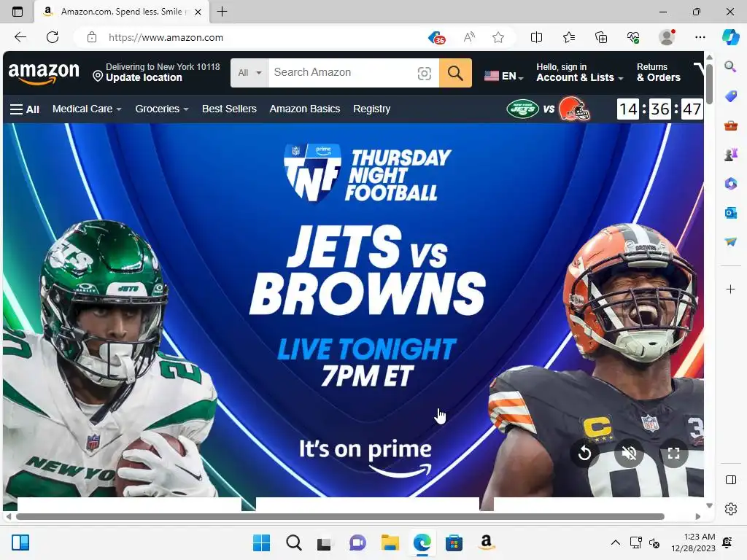747x560 pixels.
Task: Click the orange search magnifier button
Action: pos(455,73)
